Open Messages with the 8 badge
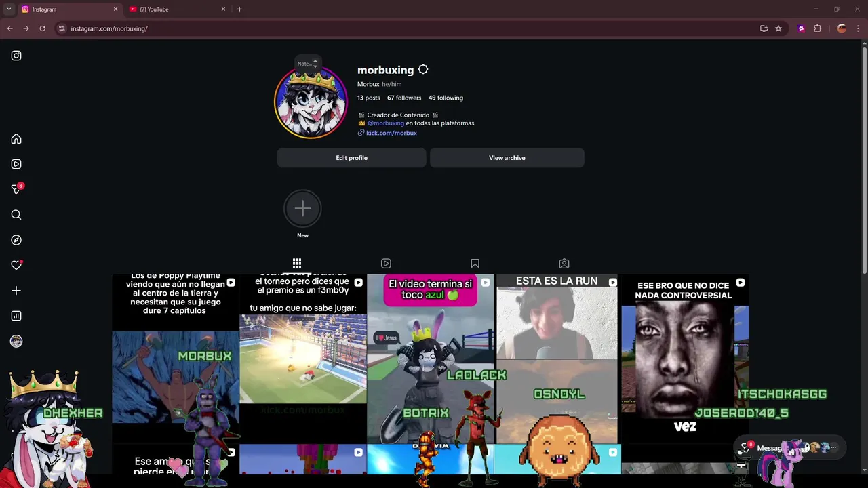Viewport: 868px width, 488px height. tap(16, 189)
